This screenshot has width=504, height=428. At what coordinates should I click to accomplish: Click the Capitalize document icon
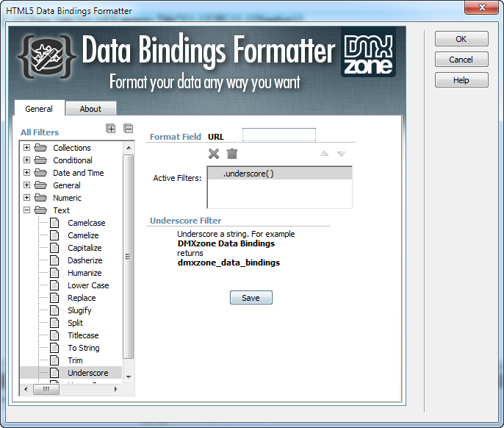(x=54, y=248)
